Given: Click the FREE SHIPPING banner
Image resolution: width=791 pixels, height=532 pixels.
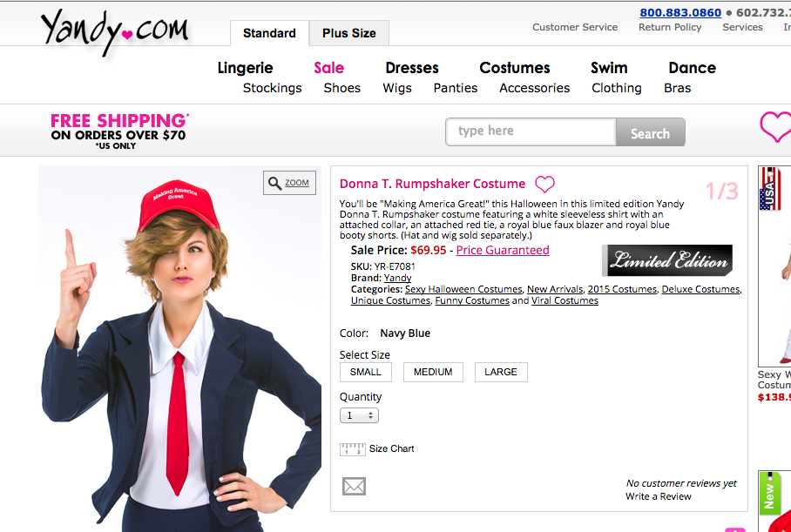Looking at the screenshot, I should pos(119,131).
